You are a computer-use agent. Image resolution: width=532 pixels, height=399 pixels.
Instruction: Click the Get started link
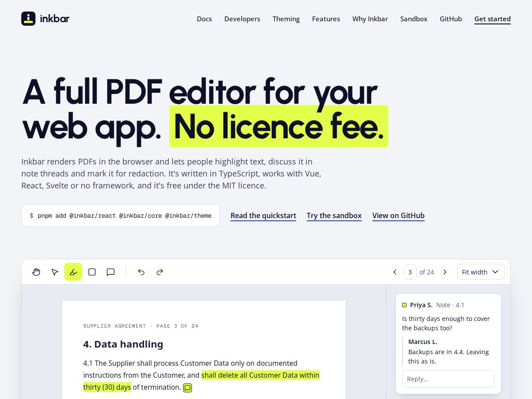tap(493, 19)
